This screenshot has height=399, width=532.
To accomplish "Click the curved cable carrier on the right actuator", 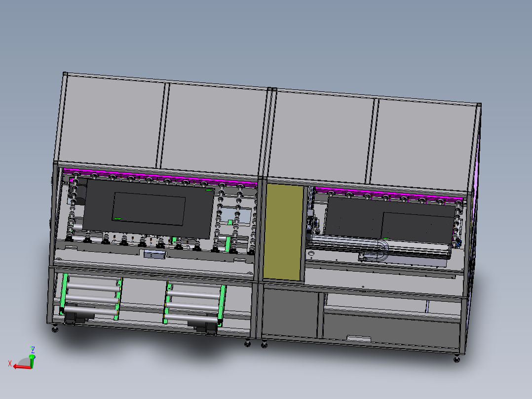I will tap(380, 252).
